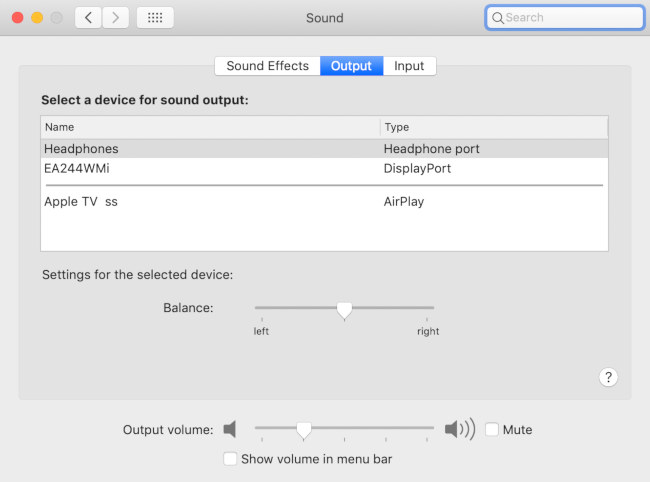Click the Output volume slider knob
The height and width of the screenshot is (482, 650).
tap(303, 430)
